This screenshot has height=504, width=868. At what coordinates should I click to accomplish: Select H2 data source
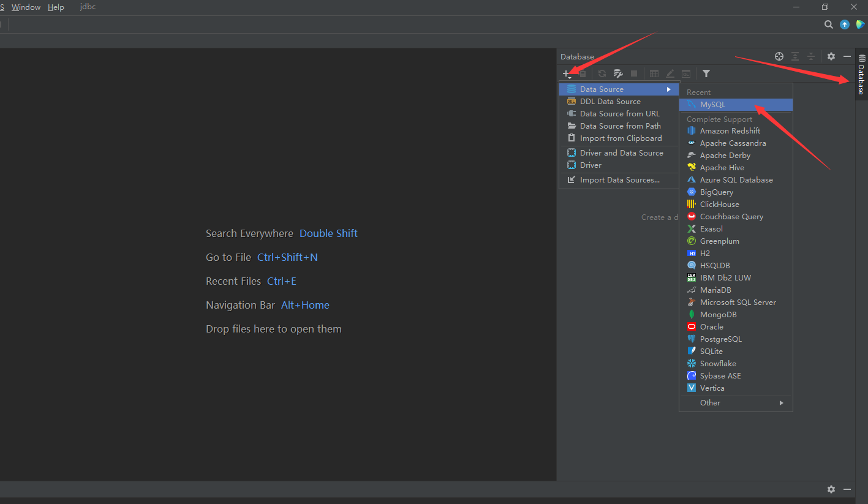[x=736, y=254]
